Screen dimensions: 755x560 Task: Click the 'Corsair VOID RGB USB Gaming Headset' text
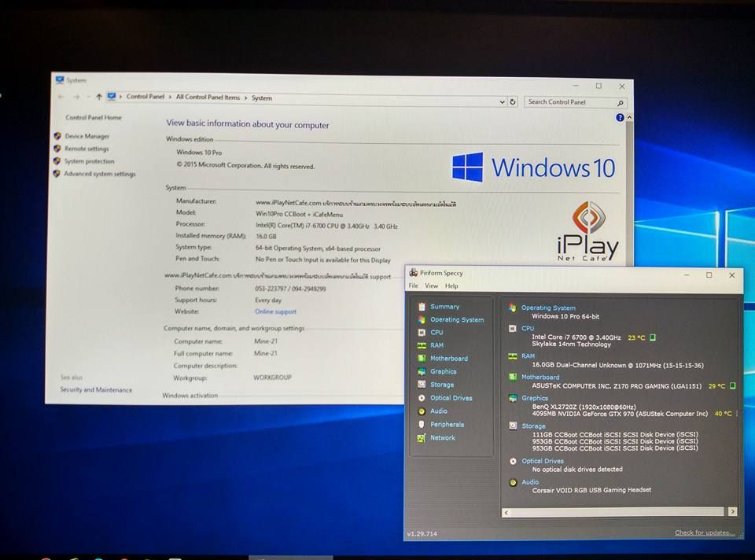591,490
